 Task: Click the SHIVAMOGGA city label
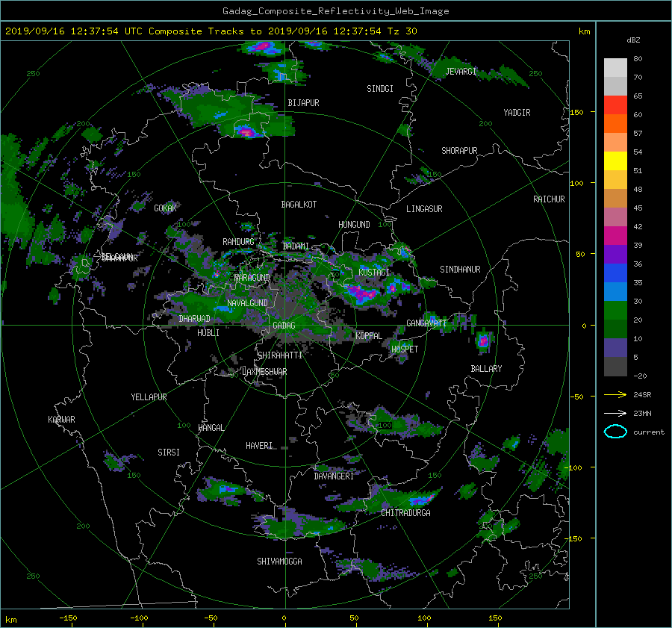[279, 562]
